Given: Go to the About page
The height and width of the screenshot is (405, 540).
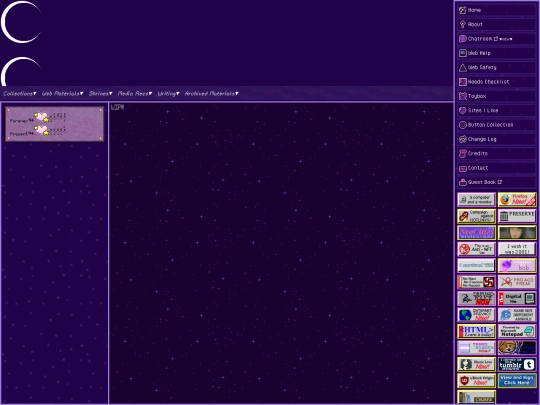Looking at the screenshot, I should pos(496,24).
